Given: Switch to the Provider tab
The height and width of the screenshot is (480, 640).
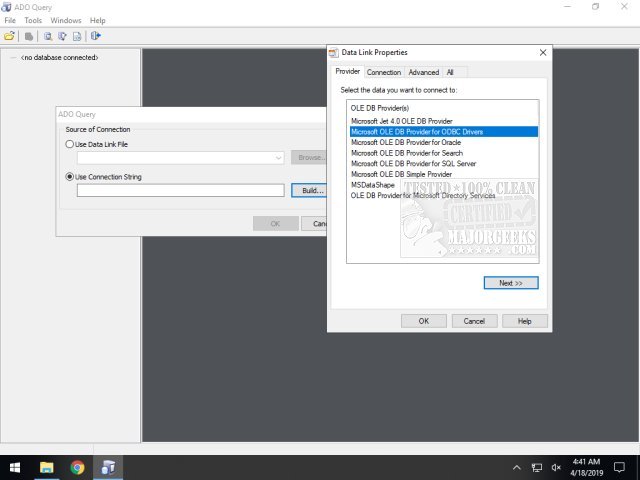Looking at the screenshot, I should point(347,71).
